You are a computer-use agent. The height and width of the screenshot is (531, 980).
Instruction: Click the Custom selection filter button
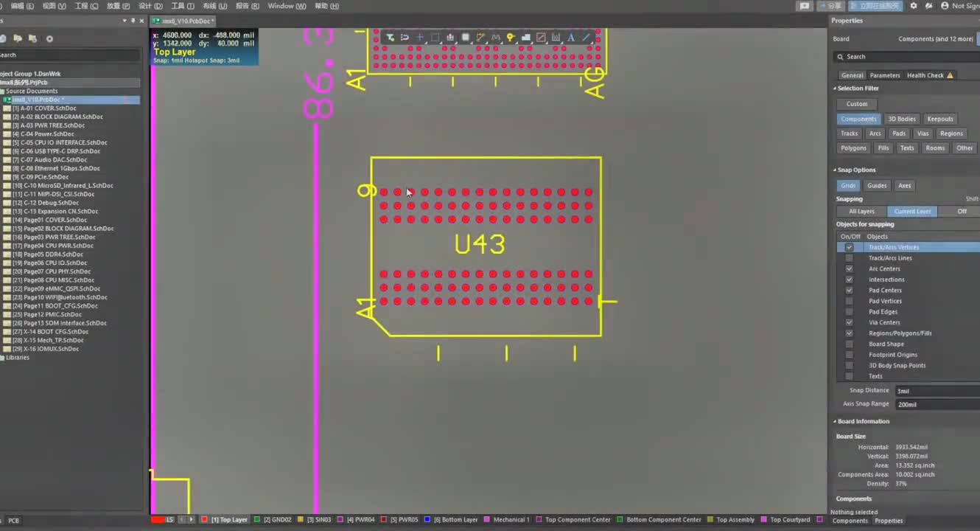[x=856, y=104]
